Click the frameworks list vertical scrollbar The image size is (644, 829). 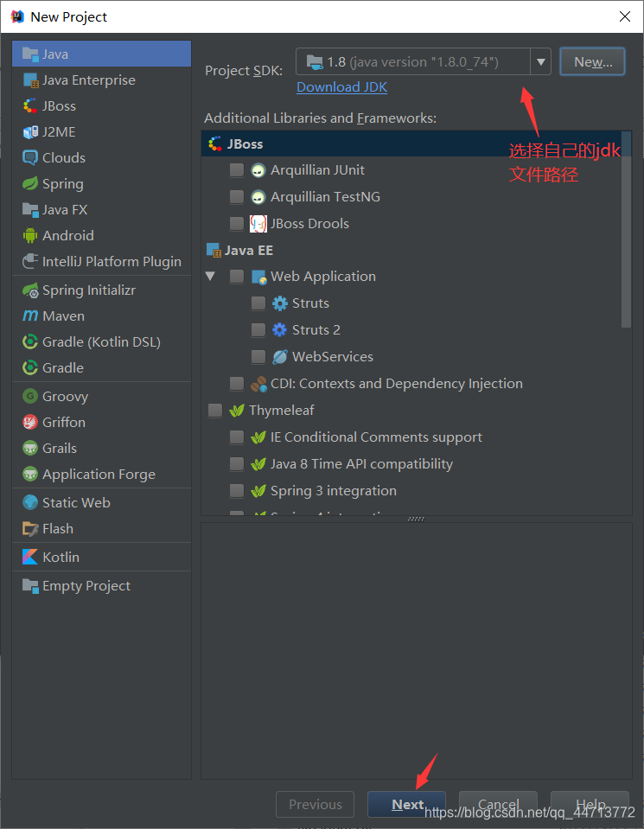[x=626, y=230]
